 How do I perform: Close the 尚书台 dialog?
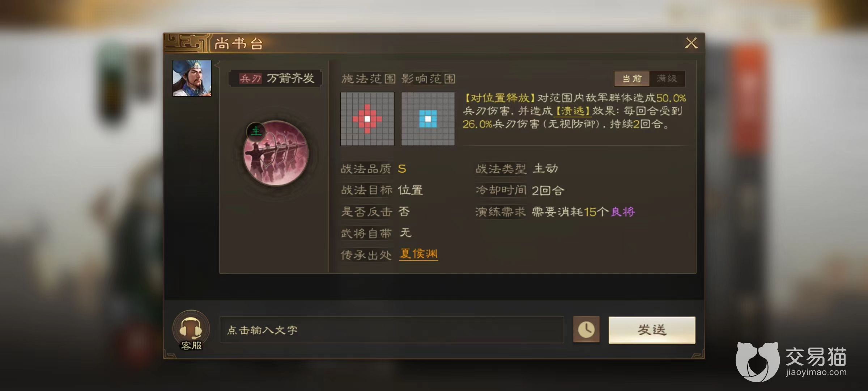point(691,43)
